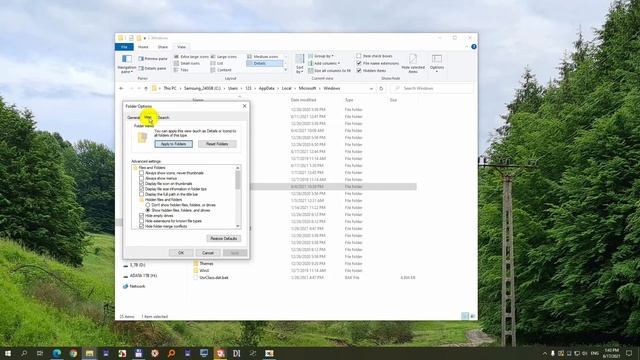Open the Windows Start menu
The width and height of the screenshot is (640, 360).
[8, 353]
